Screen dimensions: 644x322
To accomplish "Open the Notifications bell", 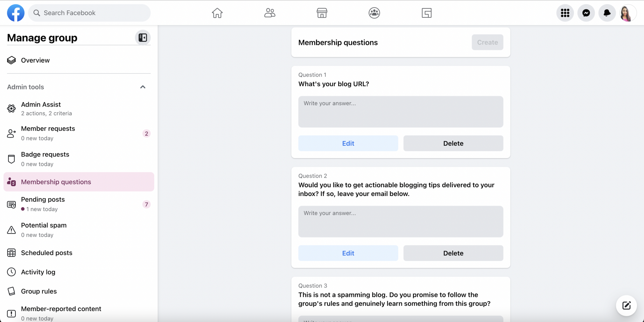I will (607, 13).
